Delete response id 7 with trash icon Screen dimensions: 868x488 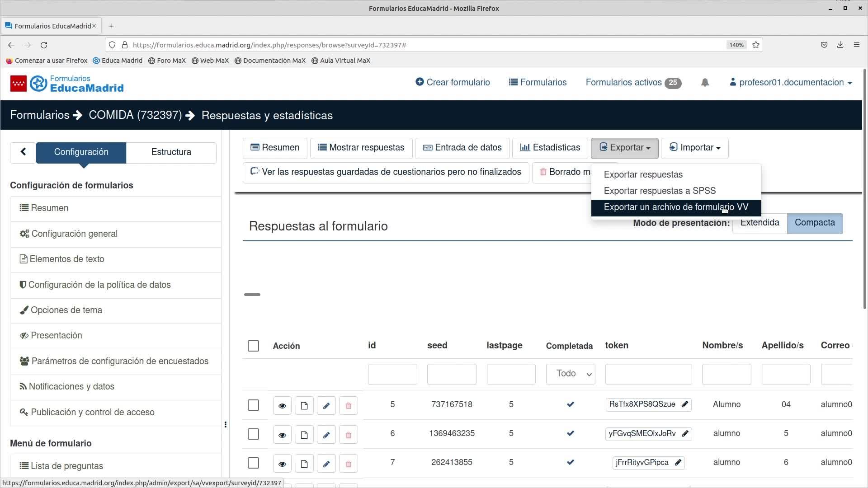point(348,464)
